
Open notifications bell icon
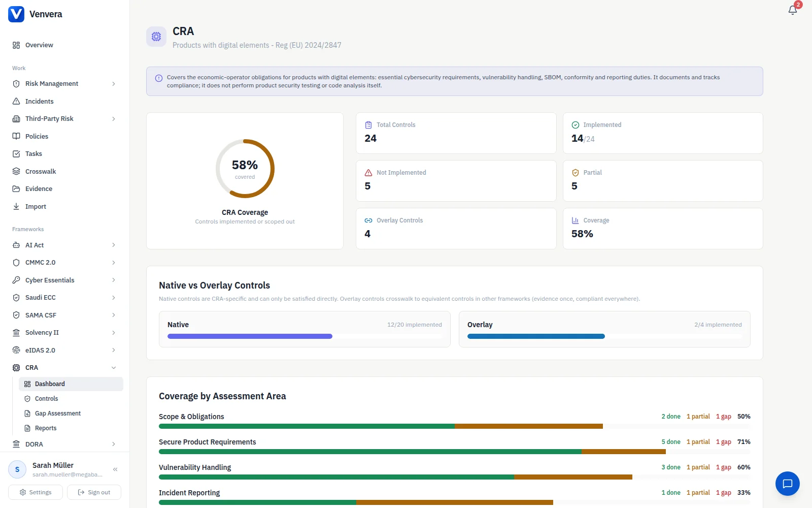coord(793,10)
